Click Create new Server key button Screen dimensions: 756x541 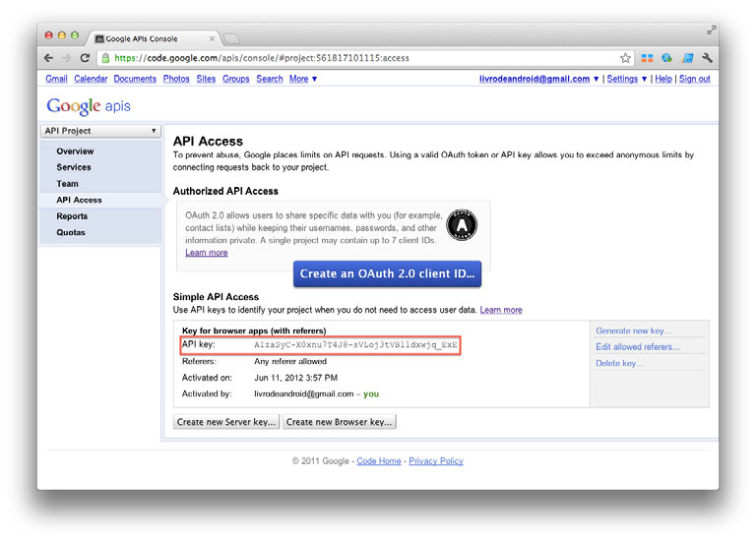pos(226,422)
